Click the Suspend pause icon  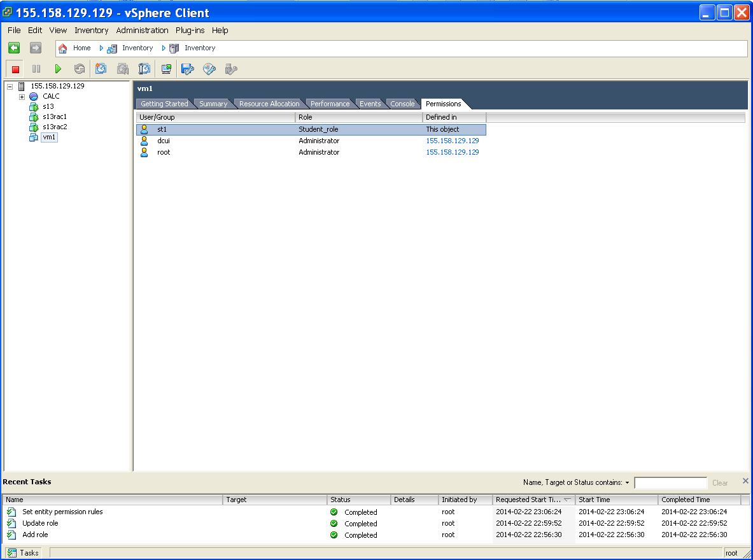(36, 69)
